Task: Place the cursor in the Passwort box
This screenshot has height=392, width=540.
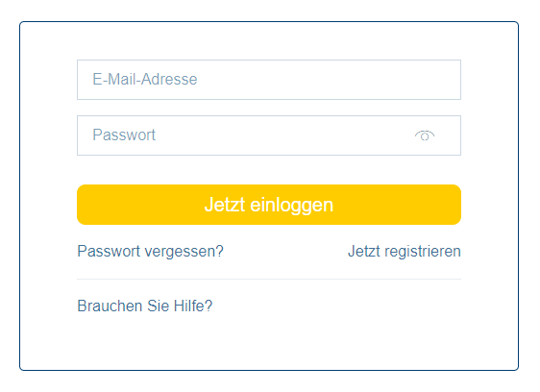Action: [269, 135]
